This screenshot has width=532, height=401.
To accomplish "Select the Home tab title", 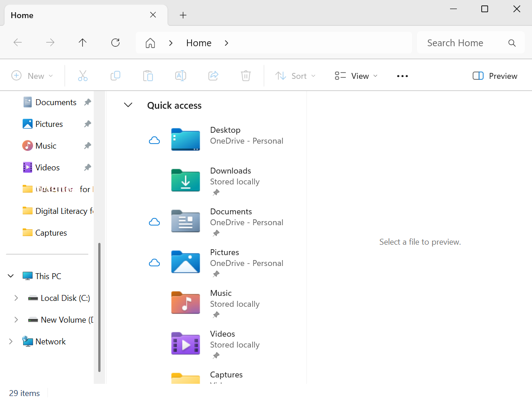I will tap(22, 15).
